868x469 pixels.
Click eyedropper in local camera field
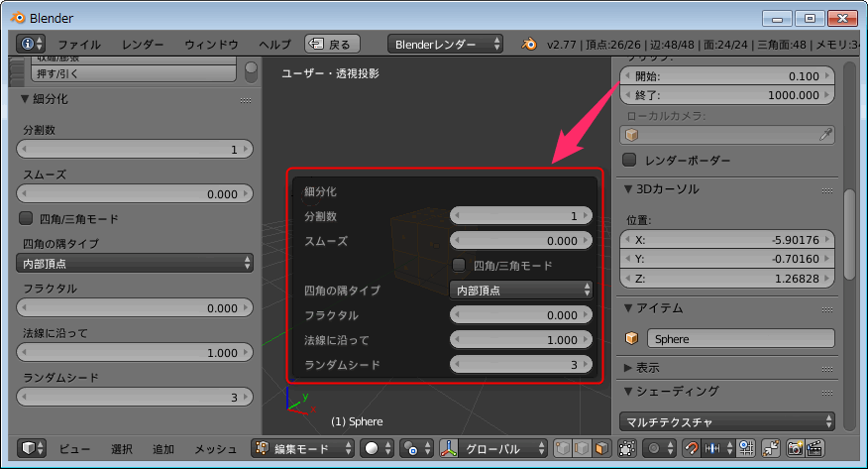pos(825,135)
